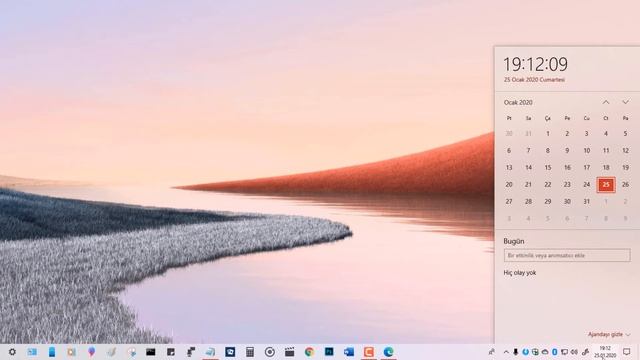640x360 pixels.
Task: Select date 22 in the calendar
Action: click(x=548, y=184)
